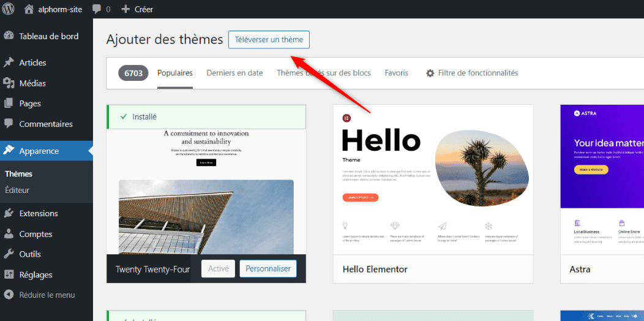Open the Créer menu in the admin bar
The width and height of the screenshot is (644, 321).
pyautogui.click(x=144, y=9)
